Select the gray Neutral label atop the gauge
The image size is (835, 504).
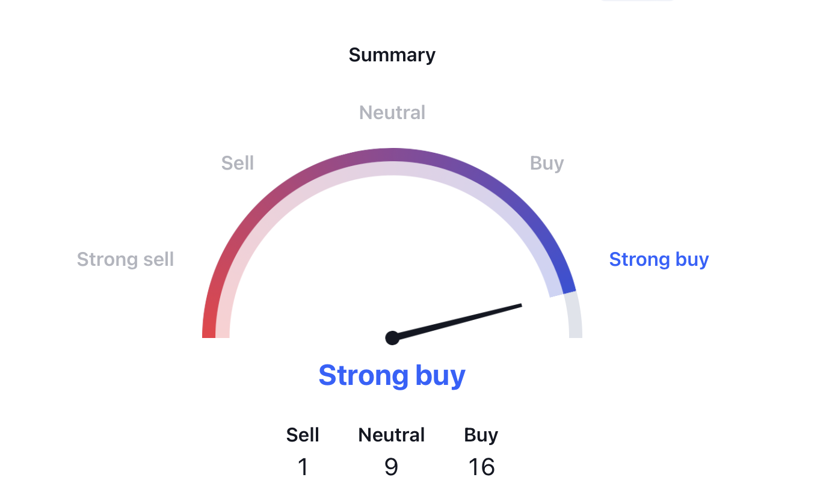coord(392,112)
